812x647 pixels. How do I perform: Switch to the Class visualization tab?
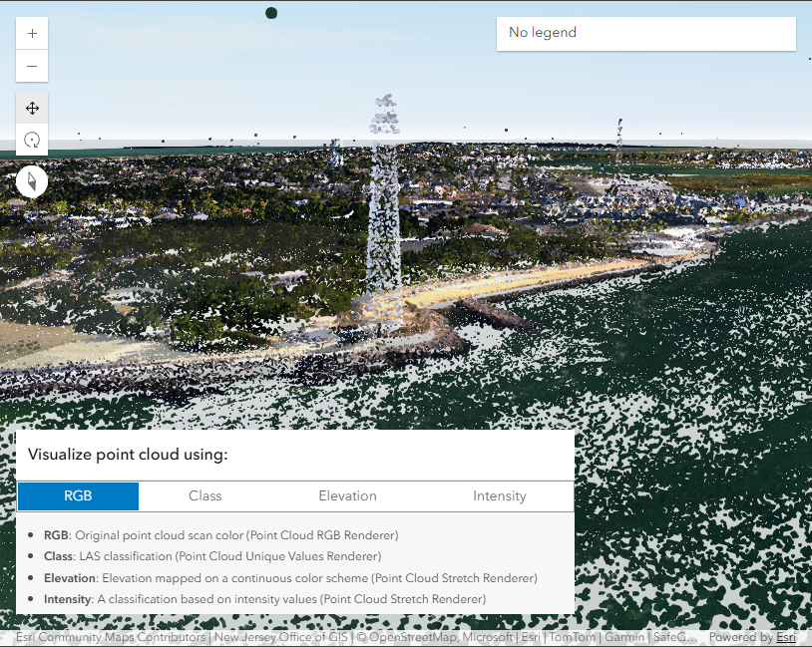204,495
